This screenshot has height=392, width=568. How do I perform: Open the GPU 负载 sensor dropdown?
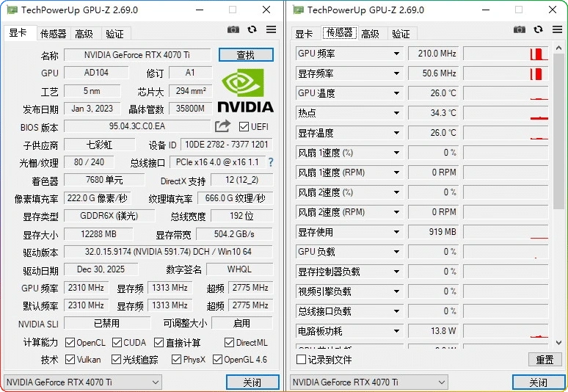(397, 252)
